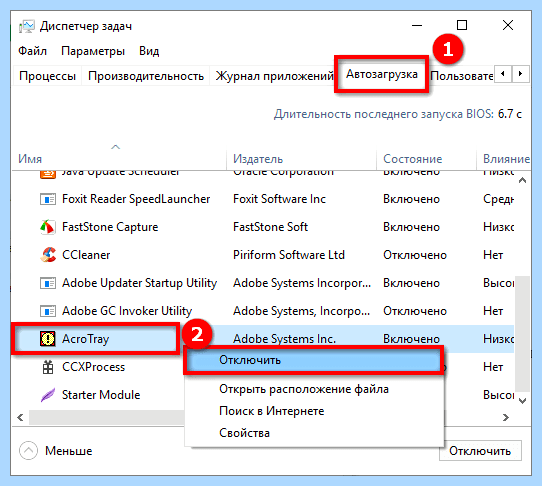Image resolution: width=542 pixels, height=486 pixels.
Task: Open the Файл menu
Action: tap(32, 51)
